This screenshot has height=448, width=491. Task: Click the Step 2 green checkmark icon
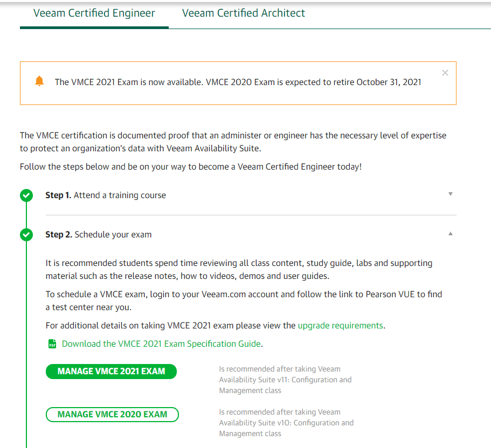(x=26, y=235)
